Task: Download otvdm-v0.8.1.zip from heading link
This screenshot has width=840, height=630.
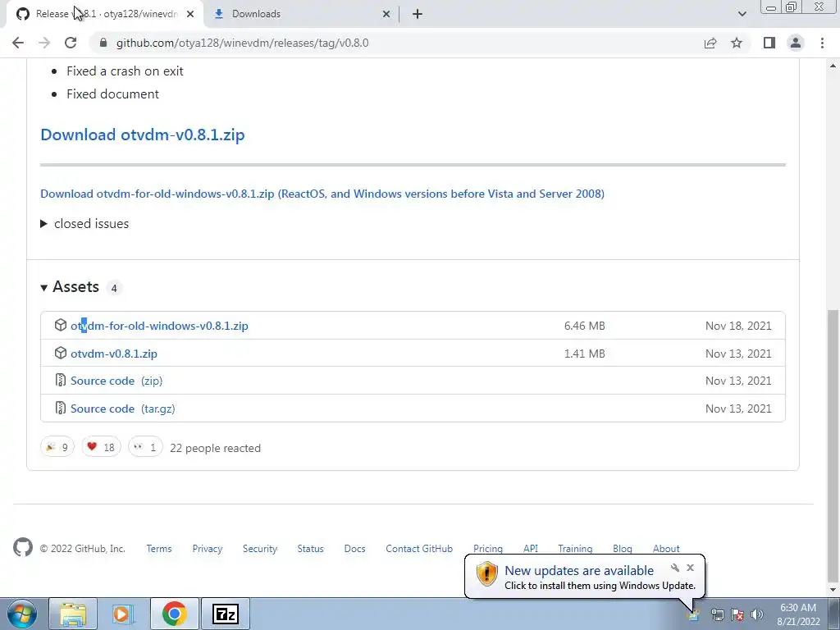Action: pyautogui.click(x=143, y=135)
